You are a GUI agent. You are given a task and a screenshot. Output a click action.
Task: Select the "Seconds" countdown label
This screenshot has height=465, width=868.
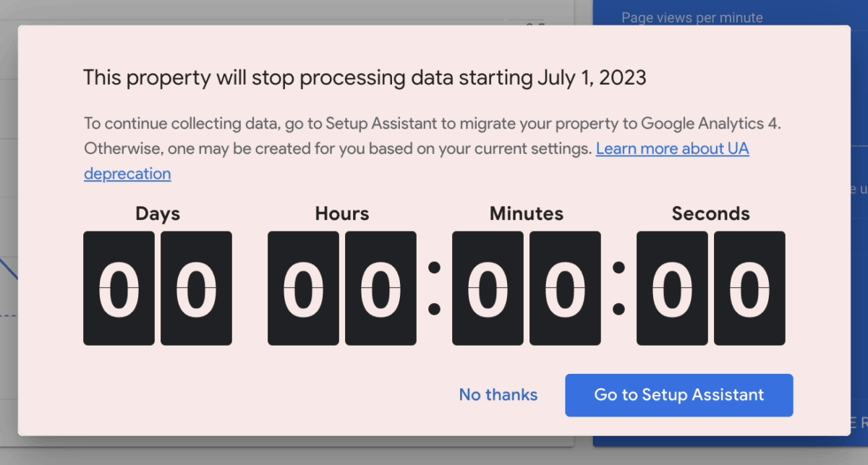(711, 213)
